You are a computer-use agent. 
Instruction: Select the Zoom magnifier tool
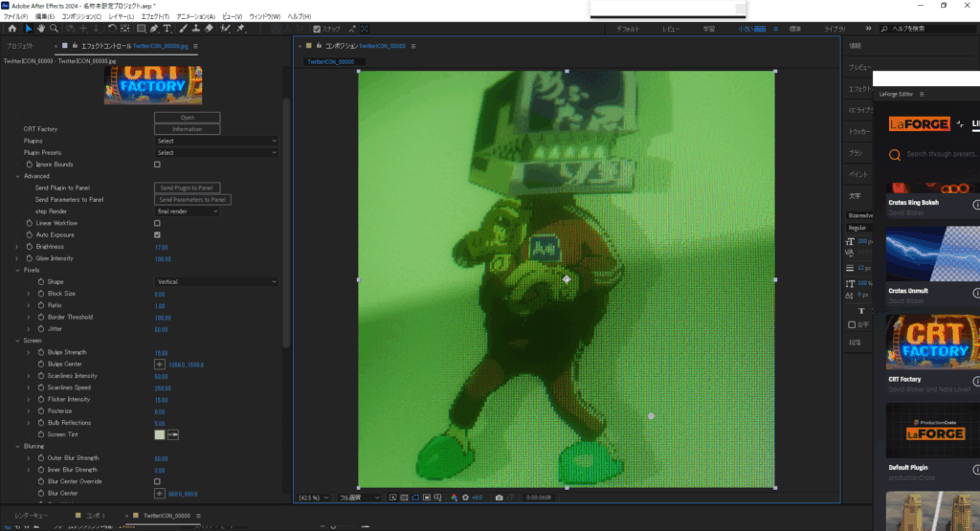point(55,29)
